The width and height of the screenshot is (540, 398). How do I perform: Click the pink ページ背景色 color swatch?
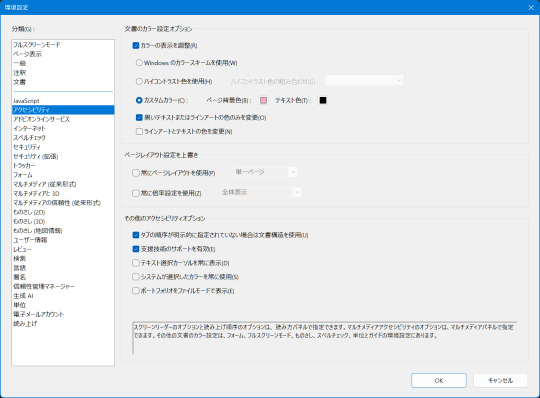(263, 101)
